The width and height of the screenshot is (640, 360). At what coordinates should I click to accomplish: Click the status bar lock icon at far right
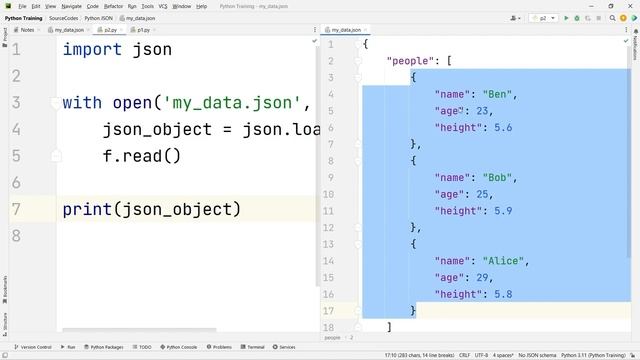633,355
